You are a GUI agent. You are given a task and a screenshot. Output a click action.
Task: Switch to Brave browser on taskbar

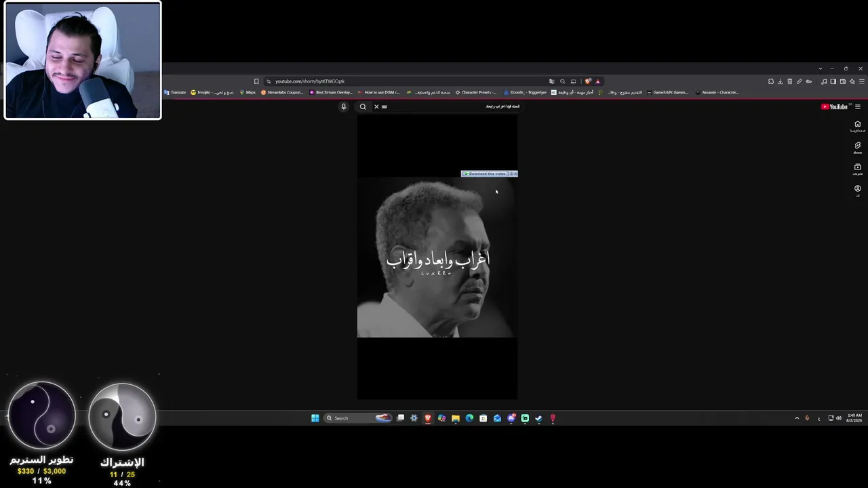tap(428, 418)
